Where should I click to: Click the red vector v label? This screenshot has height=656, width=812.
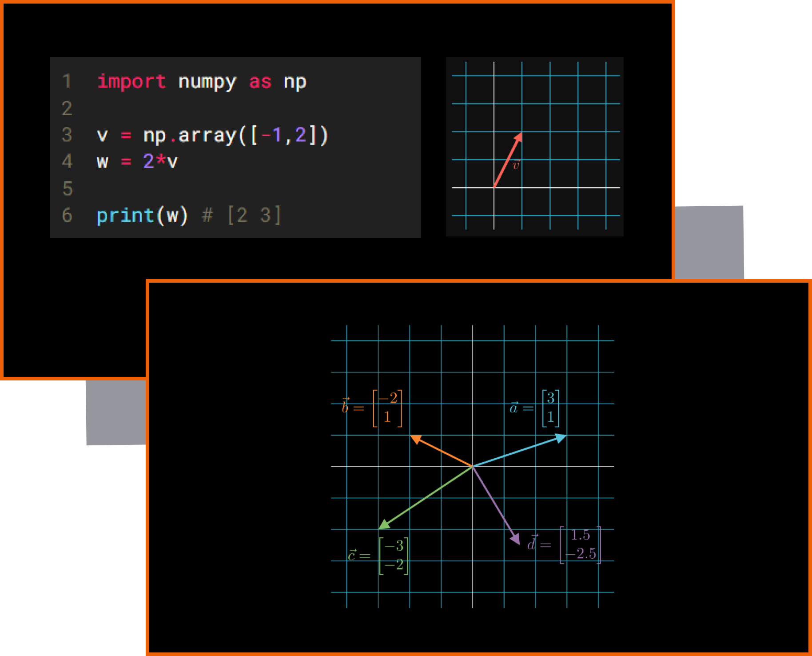coord(516,165)
